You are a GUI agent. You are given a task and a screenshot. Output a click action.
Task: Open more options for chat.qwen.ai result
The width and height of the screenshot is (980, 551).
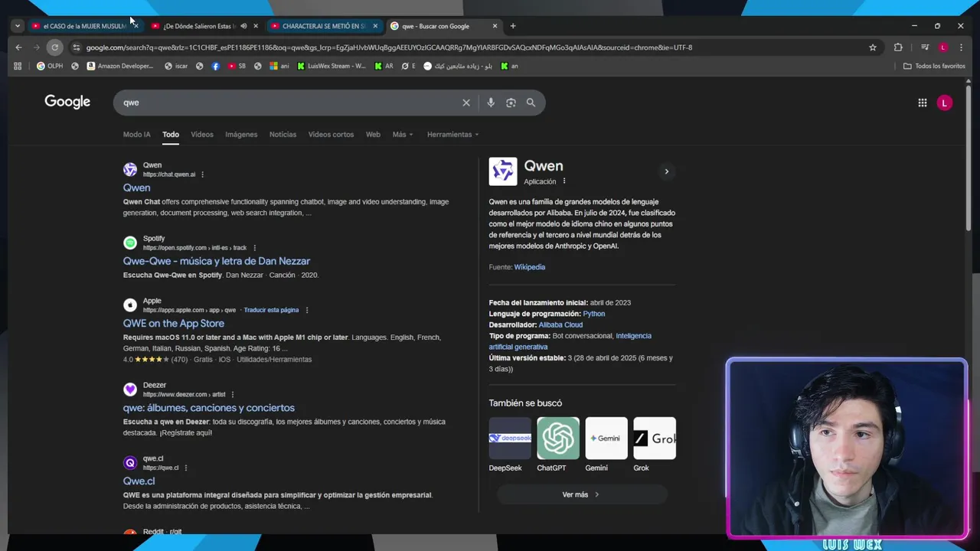[203, 174]
